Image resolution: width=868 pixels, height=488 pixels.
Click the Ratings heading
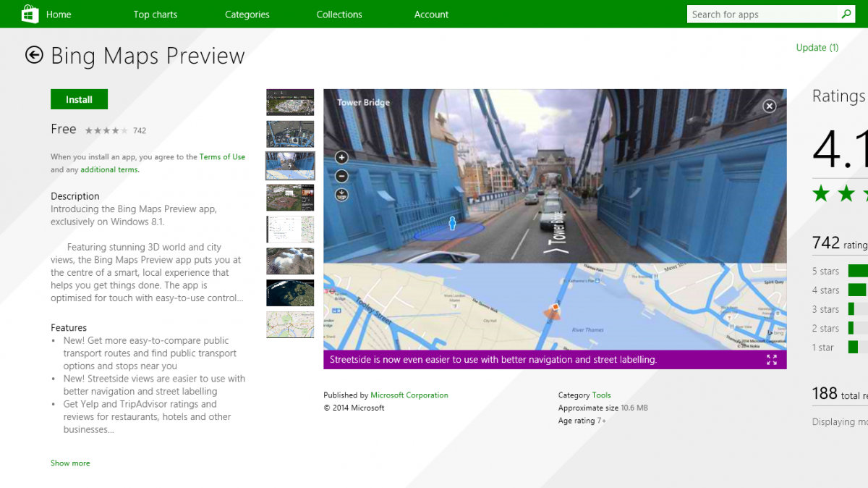point(839,96)
